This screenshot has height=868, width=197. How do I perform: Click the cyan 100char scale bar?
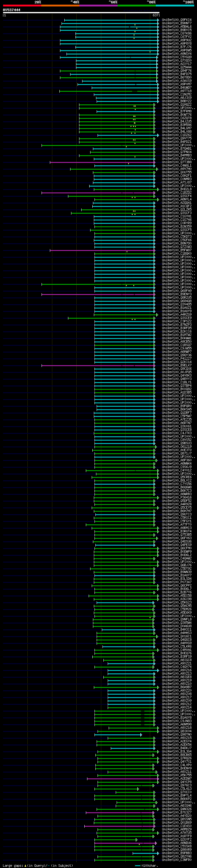pos(137,866)
